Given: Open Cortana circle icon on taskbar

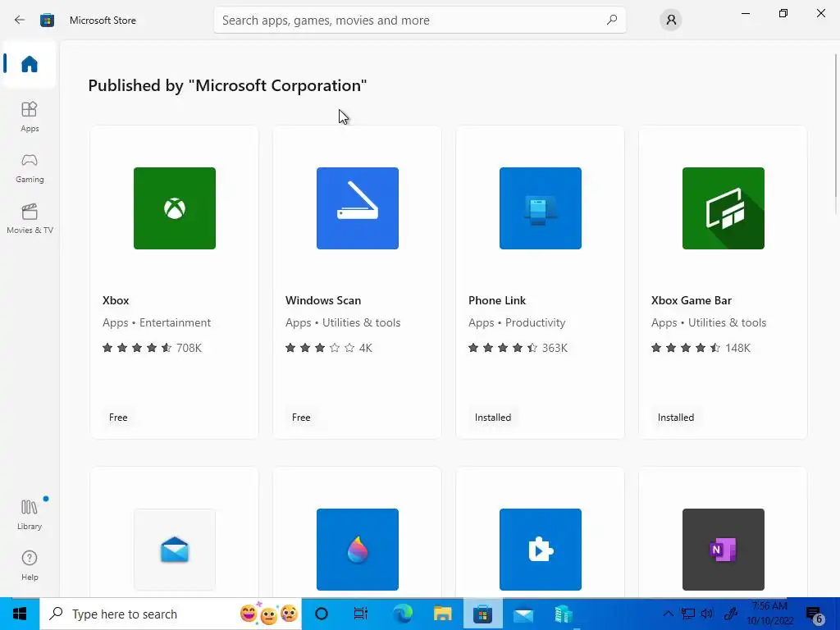Looking at the screenshot, I should 322,614.
